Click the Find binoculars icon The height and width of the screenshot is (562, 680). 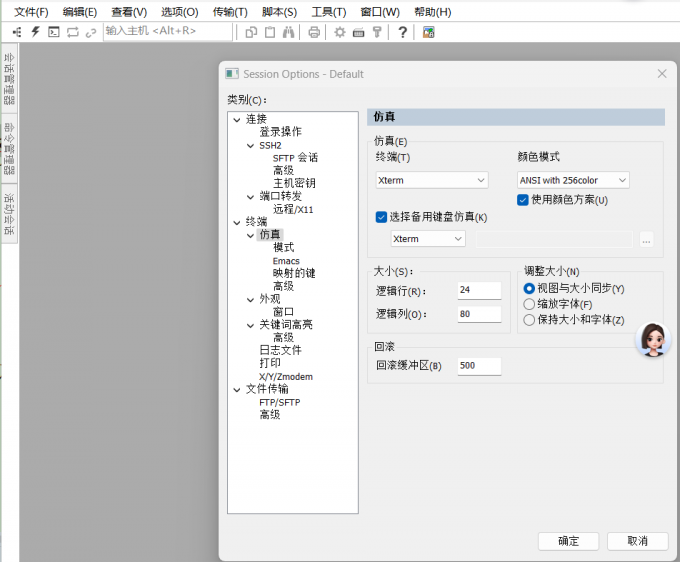pyautogui.click(x=288, y=32)
